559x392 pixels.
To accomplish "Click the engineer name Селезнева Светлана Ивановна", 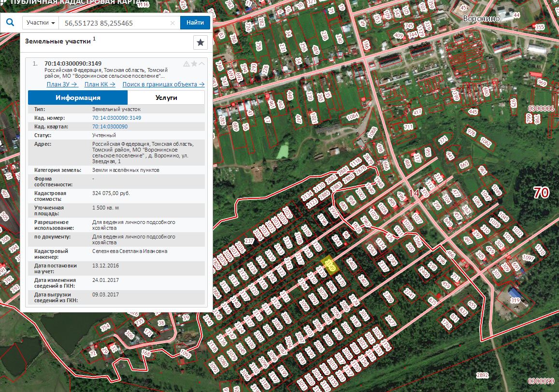I will point(130,251).
